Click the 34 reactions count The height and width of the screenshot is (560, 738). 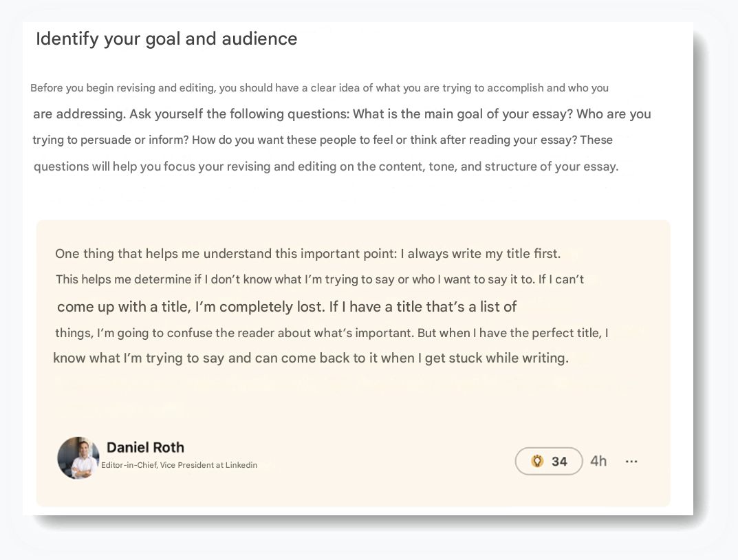click(559, 462)
